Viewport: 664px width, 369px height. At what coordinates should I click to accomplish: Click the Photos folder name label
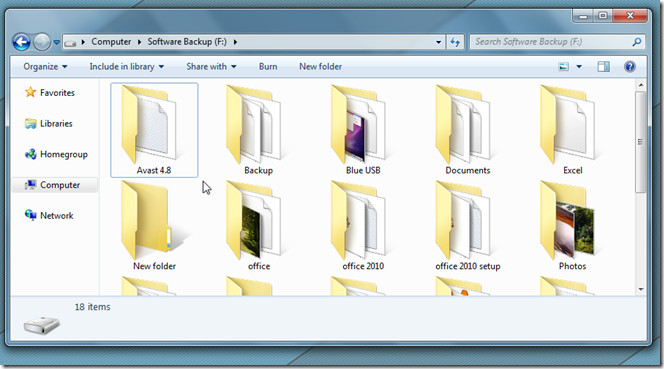point(572,266)
